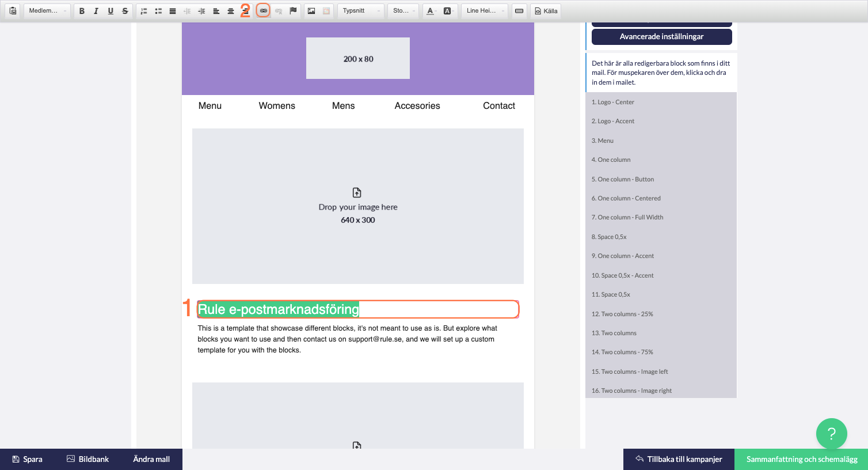Click the Ändra mall button
The width and height of the screenshot is (868, 470).
(x=151, y=459)
